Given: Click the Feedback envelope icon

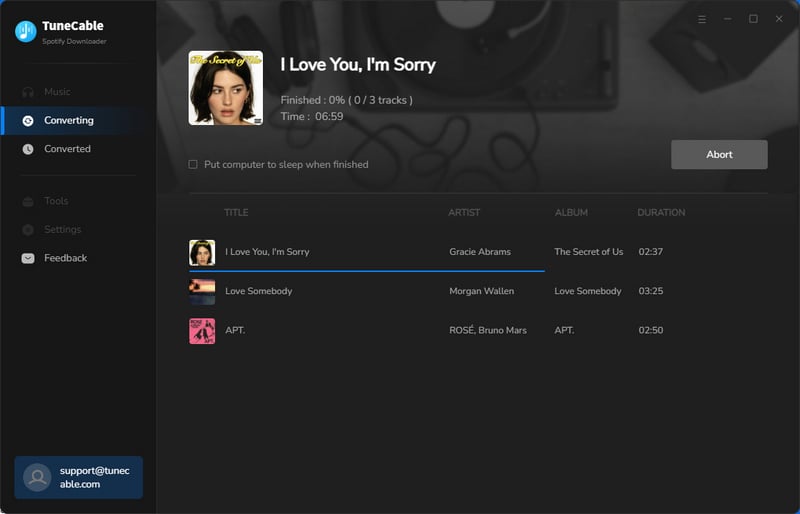Looking at the screenshot, I should click(28, 258).
